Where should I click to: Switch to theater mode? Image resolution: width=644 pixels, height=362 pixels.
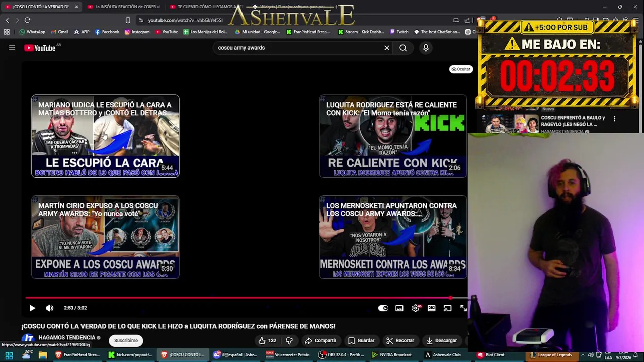coord(432,308)
